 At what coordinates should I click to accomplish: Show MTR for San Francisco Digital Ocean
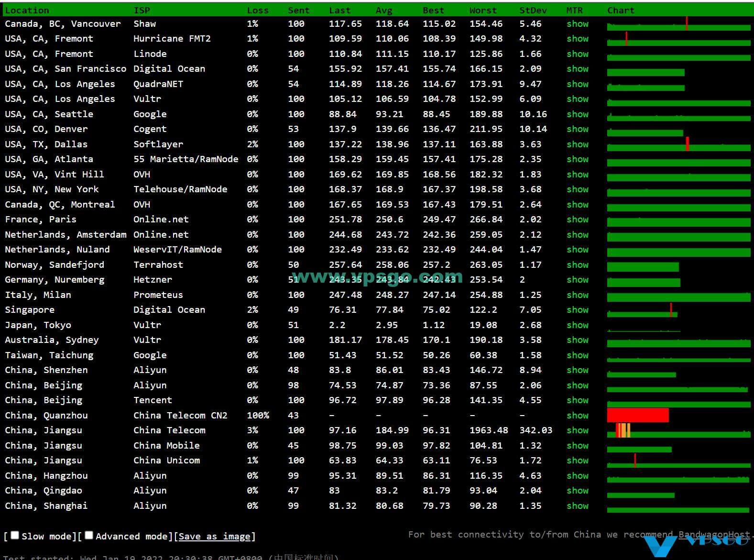click(x=578, y=69)
